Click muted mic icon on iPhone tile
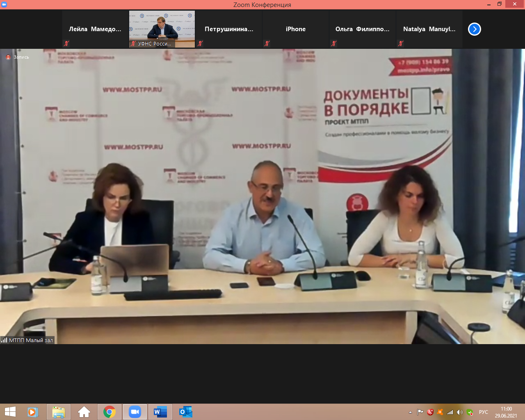525x420 pixels. click(x=267, y=43)
